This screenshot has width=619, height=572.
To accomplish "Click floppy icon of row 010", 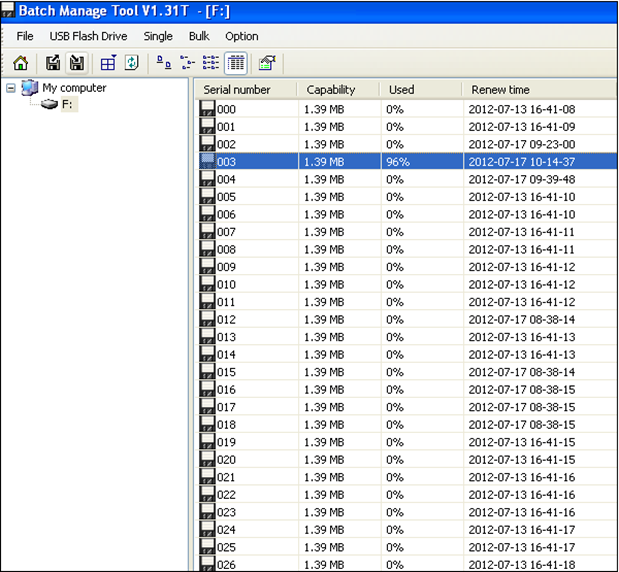I will coord(207,284).
